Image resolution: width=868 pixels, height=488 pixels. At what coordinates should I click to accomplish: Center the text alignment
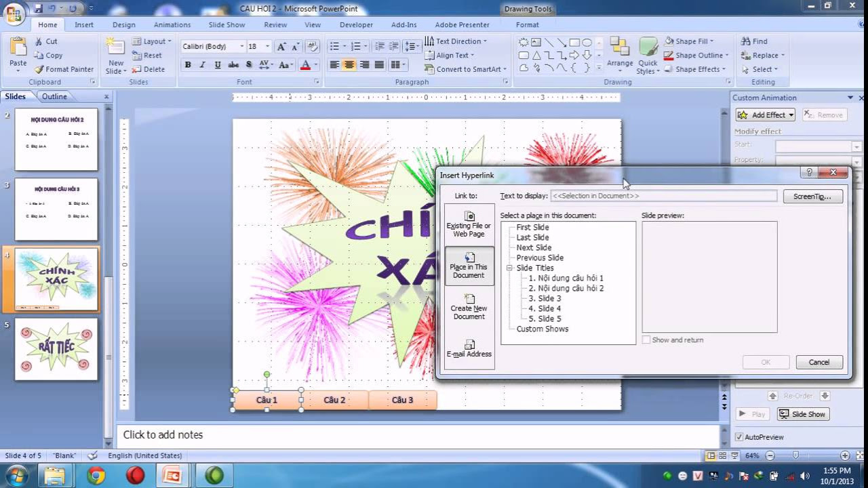coord(349,65)
